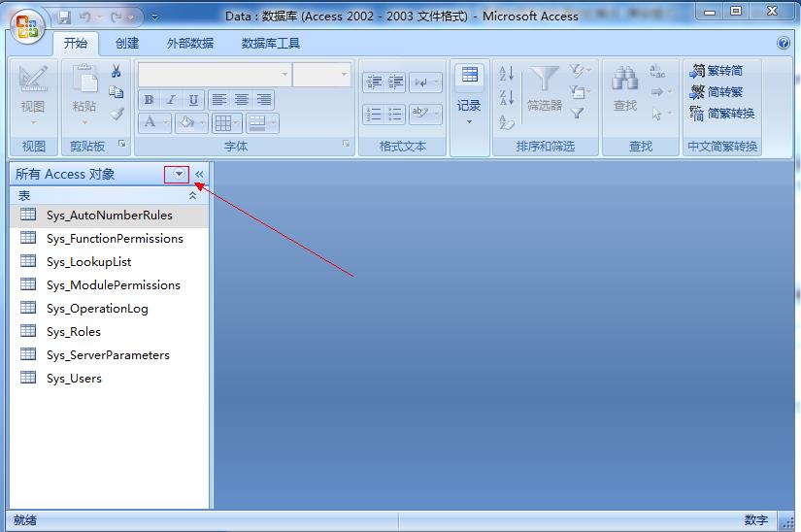The width and height of the screenshot is (801, 532).
Task: Center align text
Action: pyautogui.click(x=241, y=100)
